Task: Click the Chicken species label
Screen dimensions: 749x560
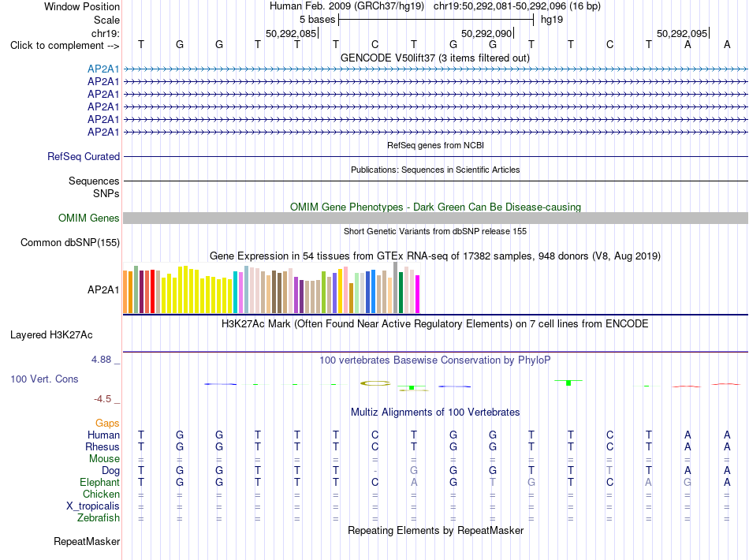Action: pyautogui.click(x=101, y=494)
